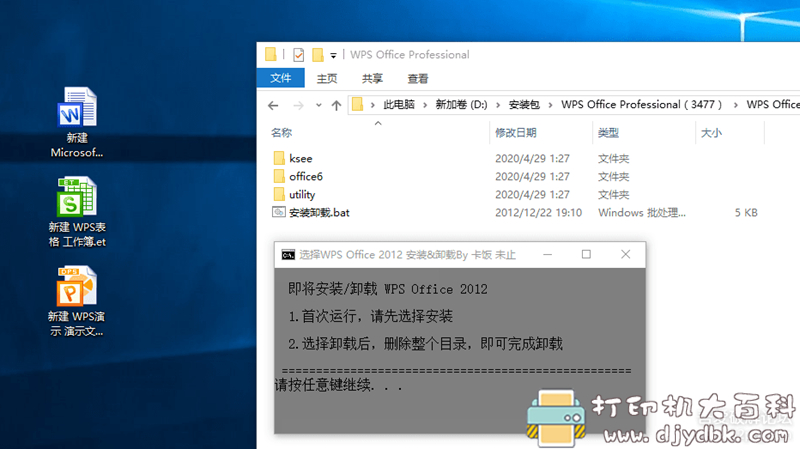The width and height of the screenshot is (800, 449).
Task: Click WPS Office Professional ( 3477 ) breadcrumb
Action: (x=641, y=105)
